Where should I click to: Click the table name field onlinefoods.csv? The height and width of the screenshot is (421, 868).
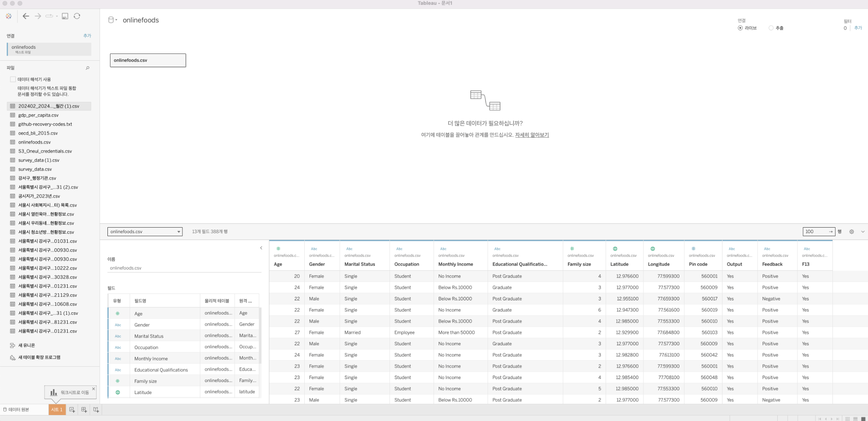tap(184, 268)
